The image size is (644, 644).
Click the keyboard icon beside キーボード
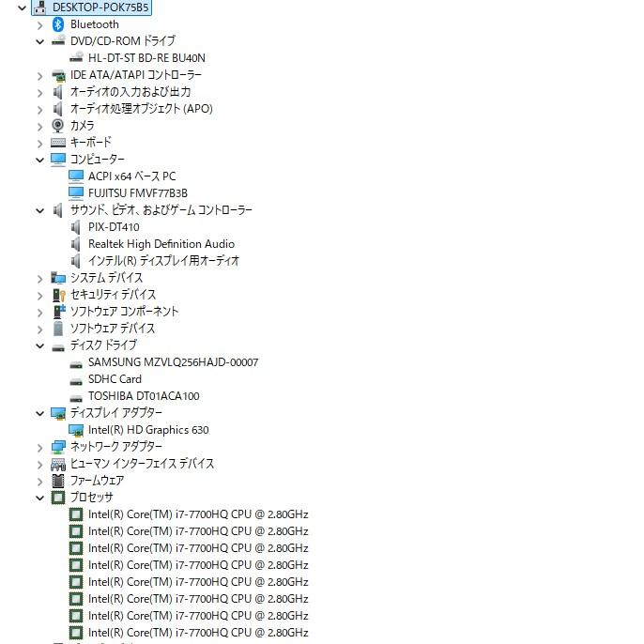tap(58, 143)
